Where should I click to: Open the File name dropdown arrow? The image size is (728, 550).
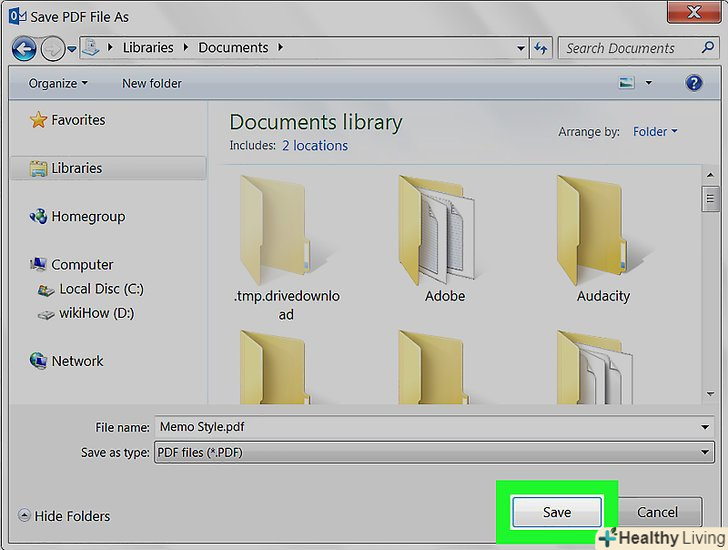pyautogui.click(x=705, y=427)
